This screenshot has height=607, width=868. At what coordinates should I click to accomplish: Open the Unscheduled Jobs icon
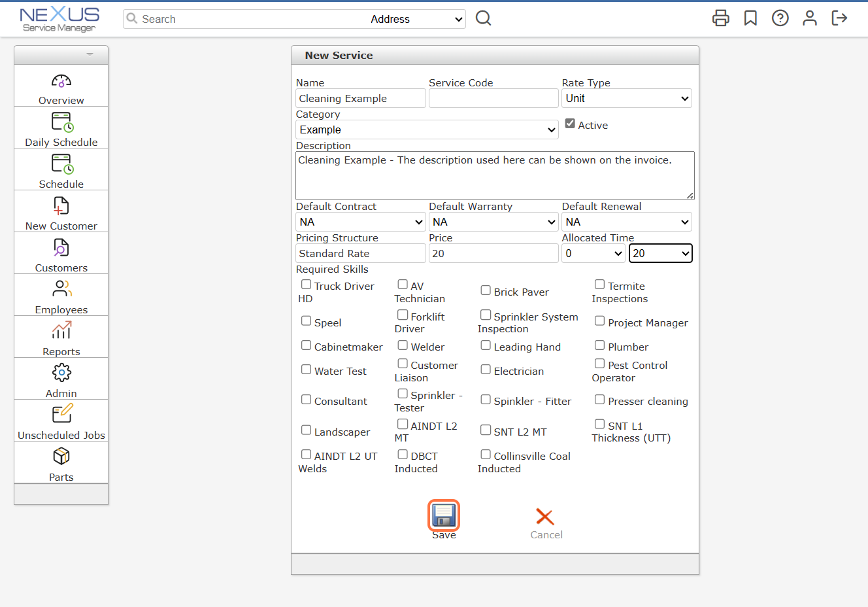(x=61, y=414)
